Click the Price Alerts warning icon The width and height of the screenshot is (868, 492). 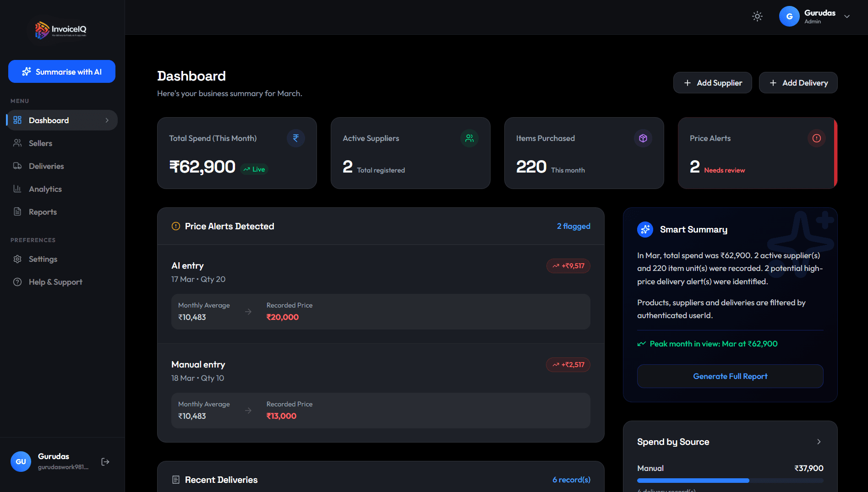point(816,138)
